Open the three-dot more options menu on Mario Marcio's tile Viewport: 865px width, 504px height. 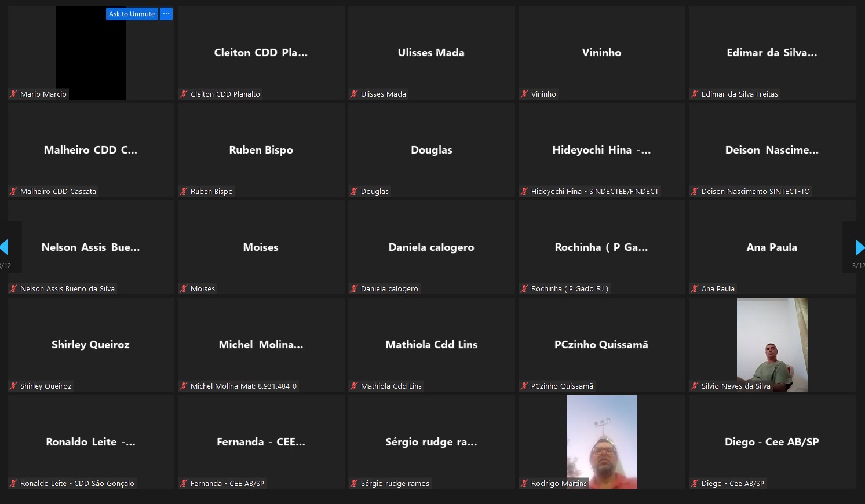tap(166, 14)
